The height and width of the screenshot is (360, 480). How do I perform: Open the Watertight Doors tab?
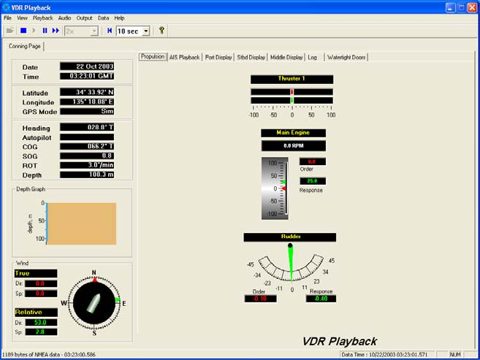(x=346, y=57)
